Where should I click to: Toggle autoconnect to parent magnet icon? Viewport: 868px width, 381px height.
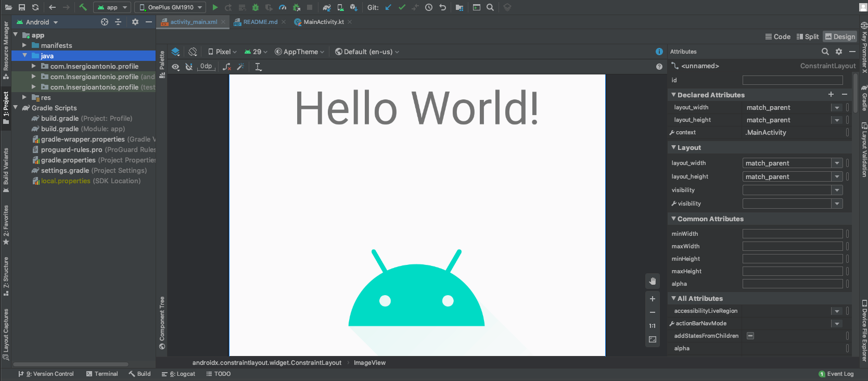[189, 67]
